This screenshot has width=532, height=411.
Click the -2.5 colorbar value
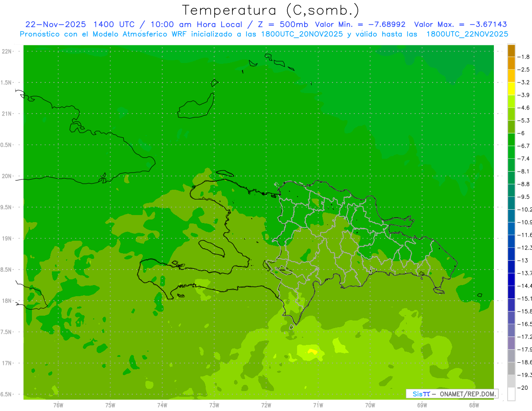(x=524, y=70)
